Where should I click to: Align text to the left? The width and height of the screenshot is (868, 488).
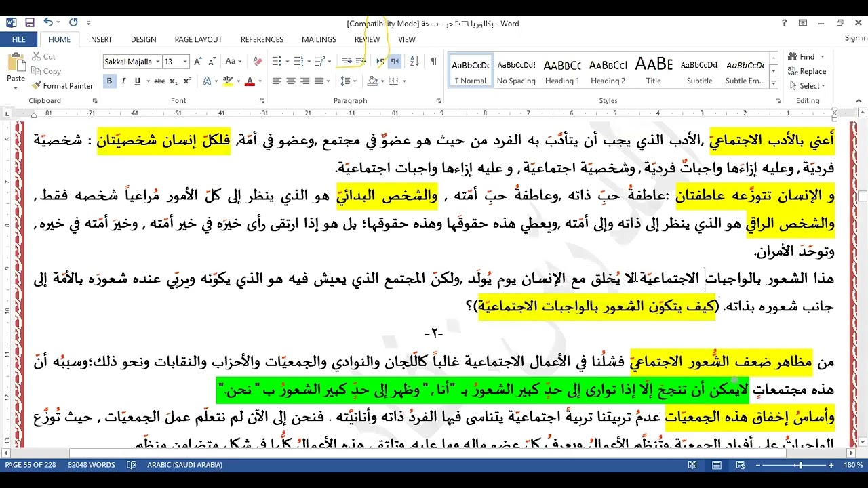[x=277, y=81]
